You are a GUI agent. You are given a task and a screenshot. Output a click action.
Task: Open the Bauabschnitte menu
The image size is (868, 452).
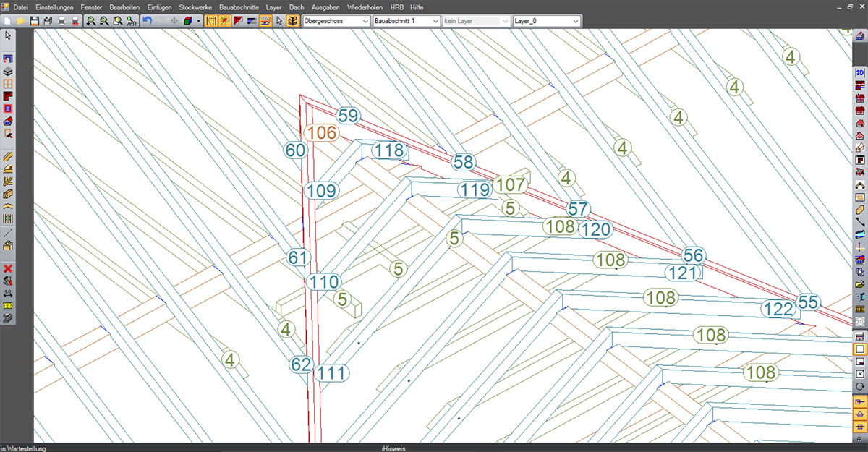coord(239,7)
